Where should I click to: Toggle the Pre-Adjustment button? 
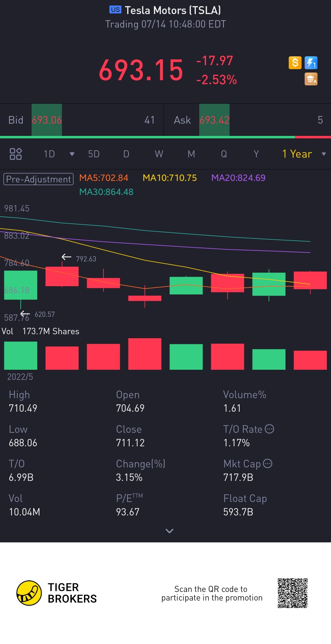(x=38, y=179)
